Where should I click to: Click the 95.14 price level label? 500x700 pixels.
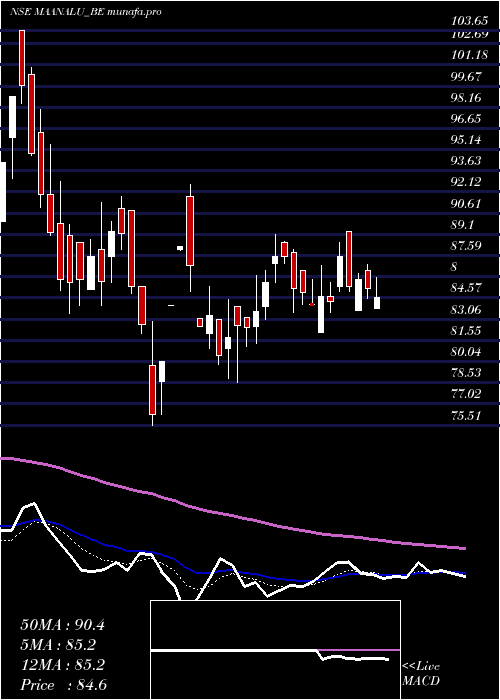[x=466, y=140]
